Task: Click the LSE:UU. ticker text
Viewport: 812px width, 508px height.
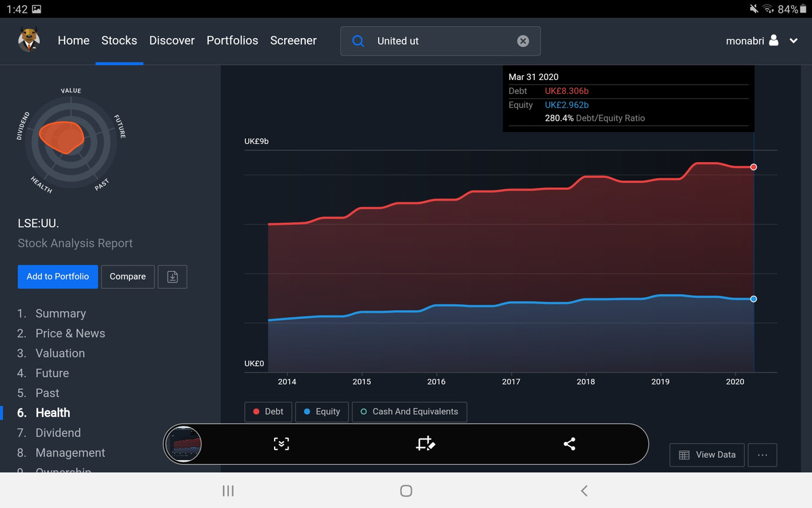Action: (x=39, y=224)
